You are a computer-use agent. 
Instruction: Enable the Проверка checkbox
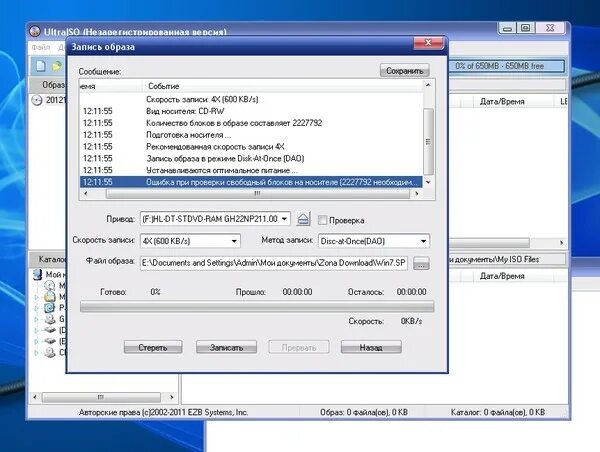(323, 220)
